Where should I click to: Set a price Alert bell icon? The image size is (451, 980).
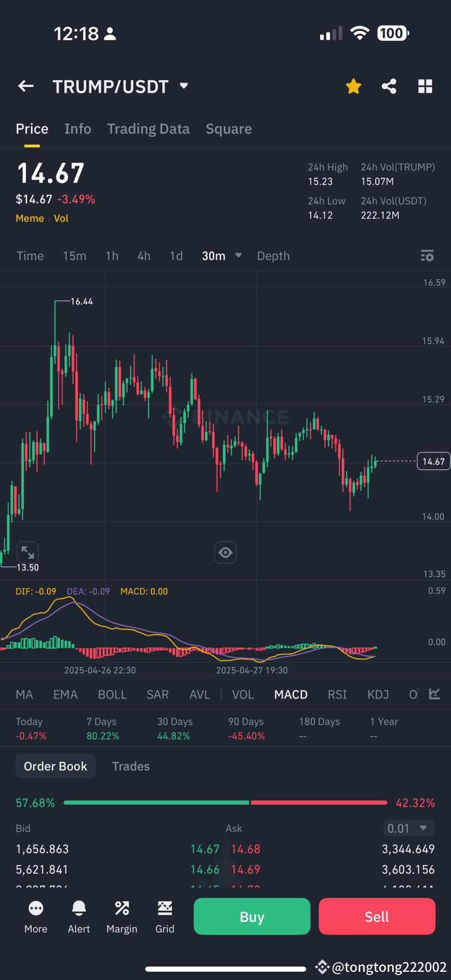point(79,916)
